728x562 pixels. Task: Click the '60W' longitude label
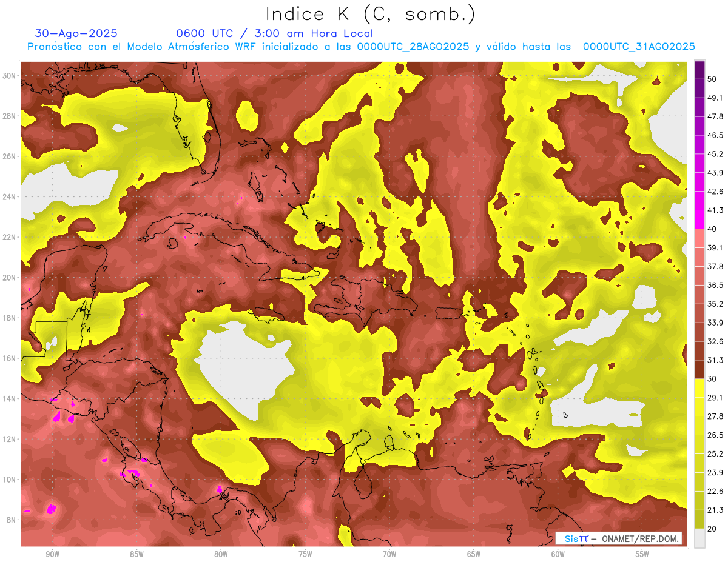tap(559, 555)
